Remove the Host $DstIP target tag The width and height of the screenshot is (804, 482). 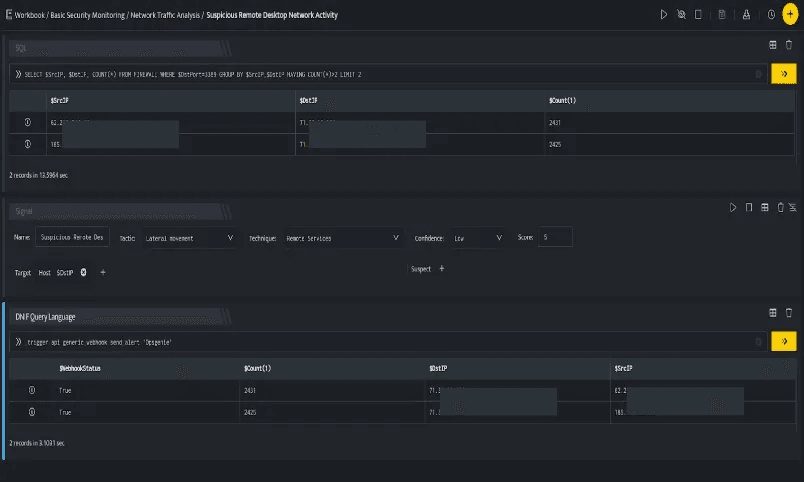(83, 272)
